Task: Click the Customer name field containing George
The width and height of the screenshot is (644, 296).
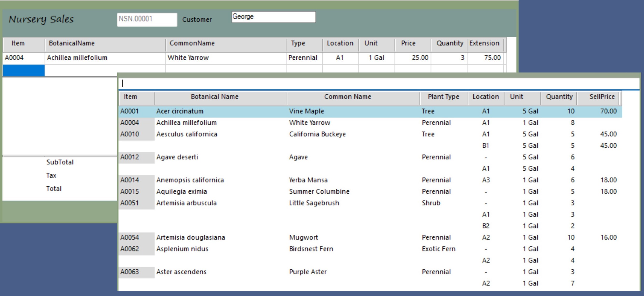Action: [x=273, y=17]
